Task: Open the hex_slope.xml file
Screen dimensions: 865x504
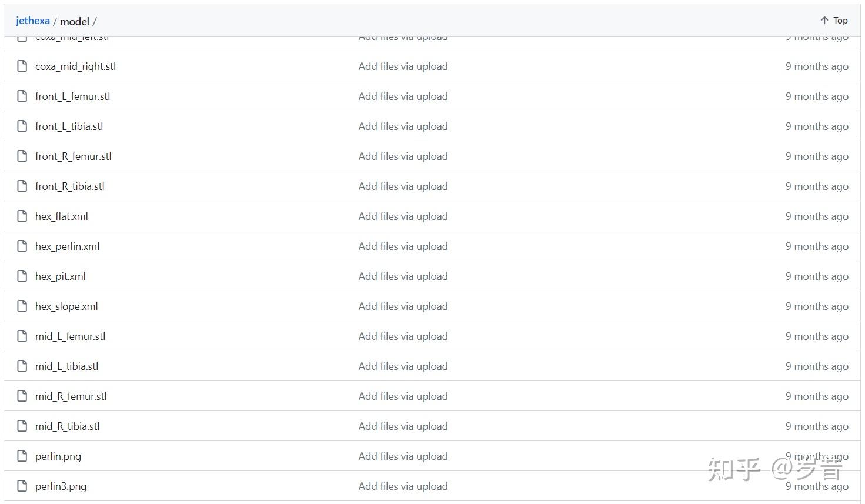Action: [66, 306]
